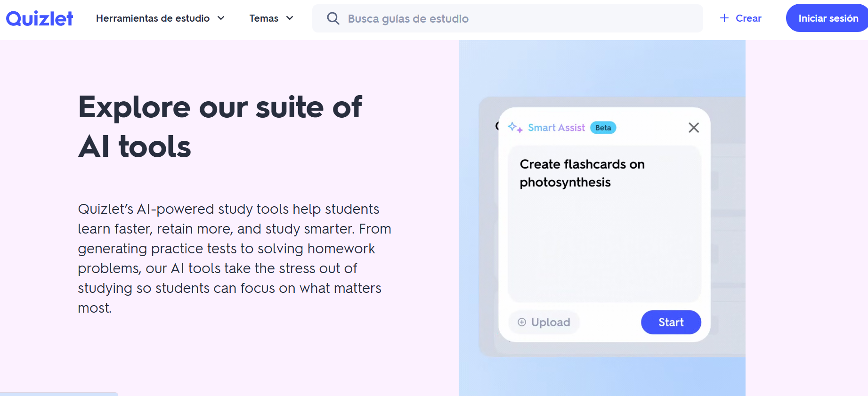Click the Smart Assist sparkle icon
Viewport: 868px width, 396px height.
[515, 127]
